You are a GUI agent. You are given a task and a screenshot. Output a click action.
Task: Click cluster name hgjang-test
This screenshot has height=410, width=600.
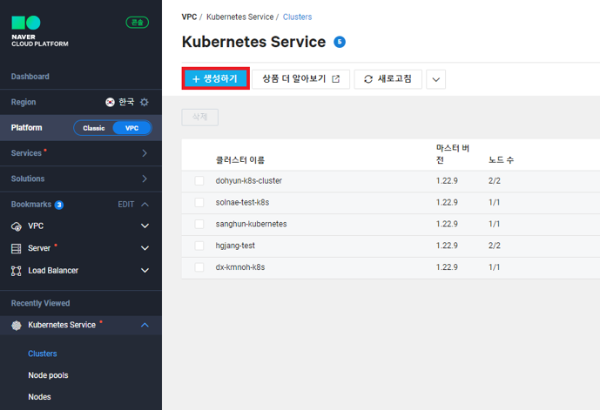point(235,245)
